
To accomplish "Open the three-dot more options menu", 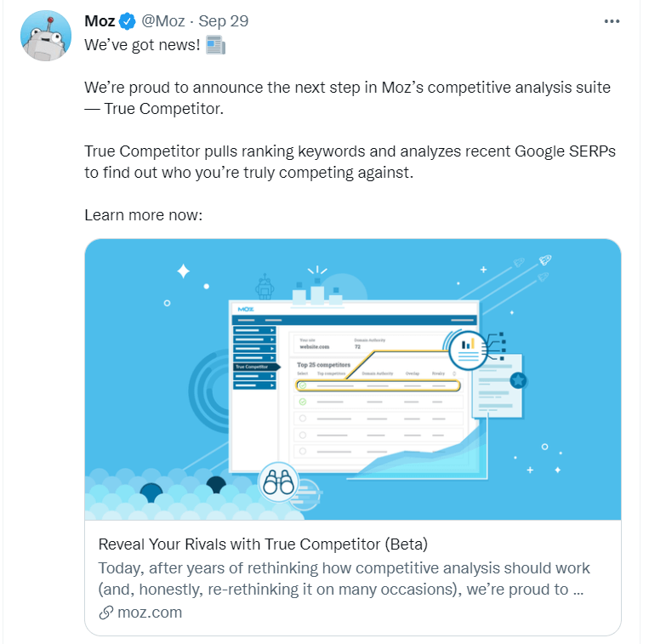I will [612, 21].
